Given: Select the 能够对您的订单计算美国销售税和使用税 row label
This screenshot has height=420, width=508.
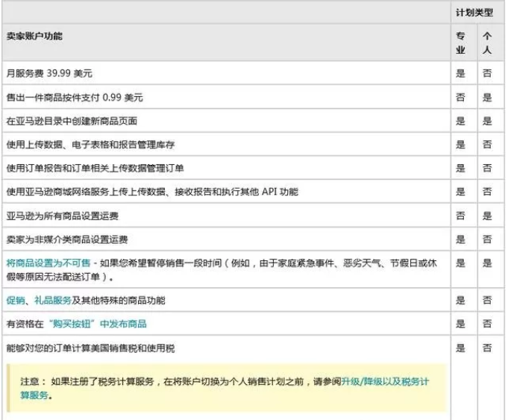Looking at the screenshot, I should 90,348.
